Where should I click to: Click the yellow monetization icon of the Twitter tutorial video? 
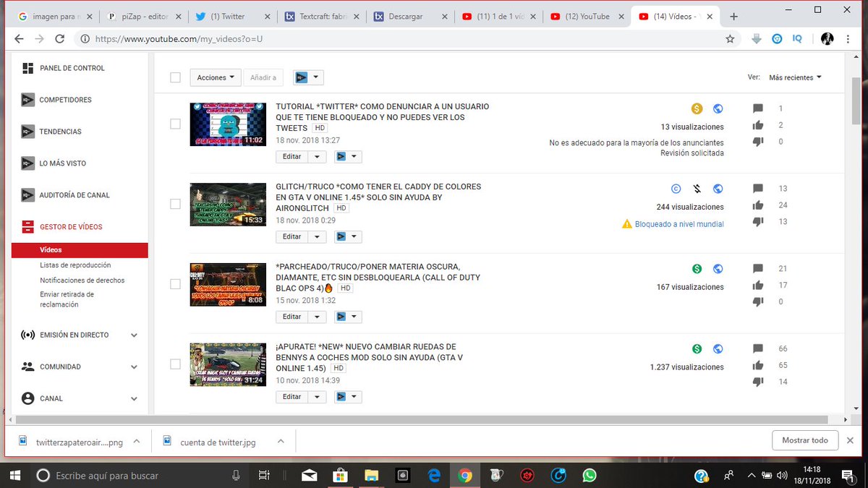[x=697, y=108]
